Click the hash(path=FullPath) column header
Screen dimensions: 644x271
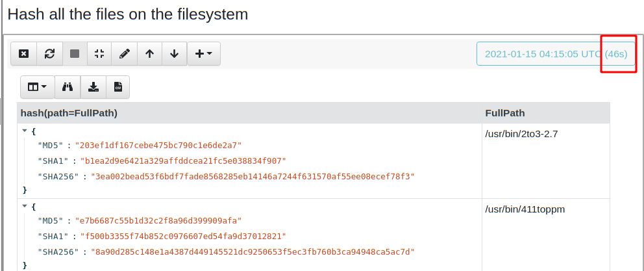(x=69, y=113)
